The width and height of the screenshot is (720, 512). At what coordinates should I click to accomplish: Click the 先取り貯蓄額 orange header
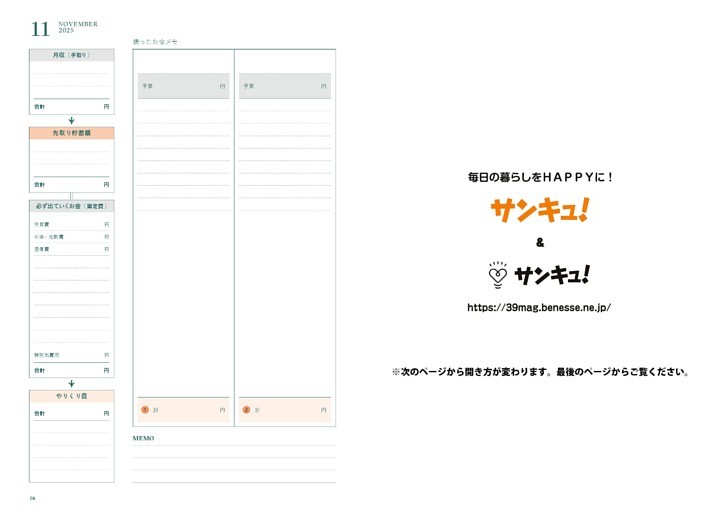pyautogui.click(x=72, y=133)
